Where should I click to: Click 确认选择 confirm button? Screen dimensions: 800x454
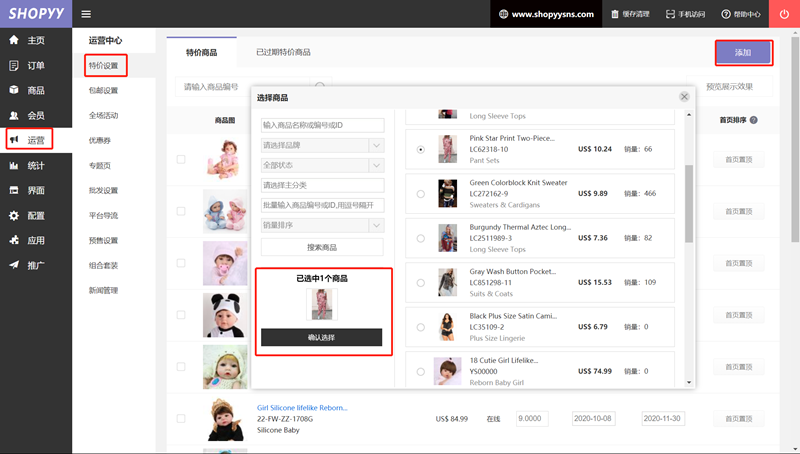[321, 337]
